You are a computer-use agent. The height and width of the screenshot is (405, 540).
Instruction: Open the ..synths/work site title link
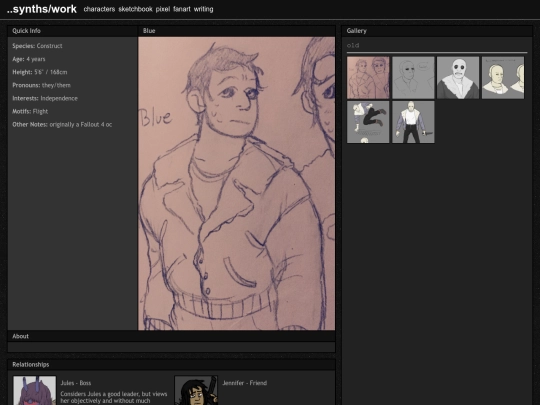pyautogui.click(x=42, y=9)
